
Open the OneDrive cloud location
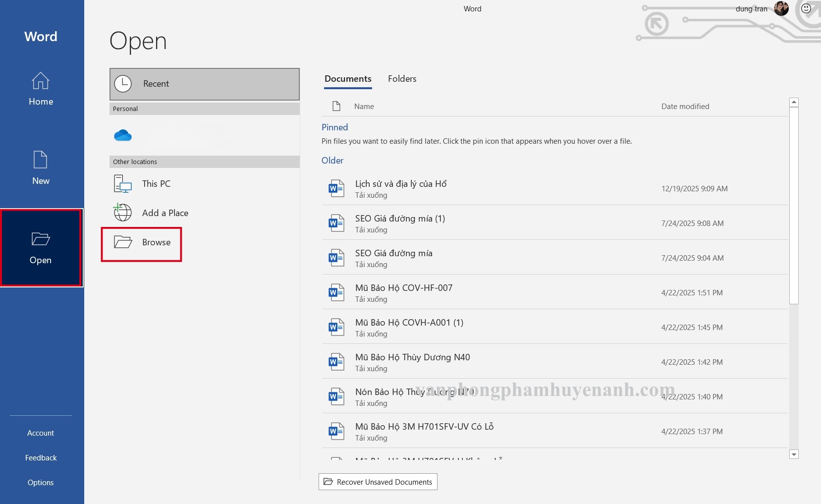pyautogui.click(x=123, y=135)
